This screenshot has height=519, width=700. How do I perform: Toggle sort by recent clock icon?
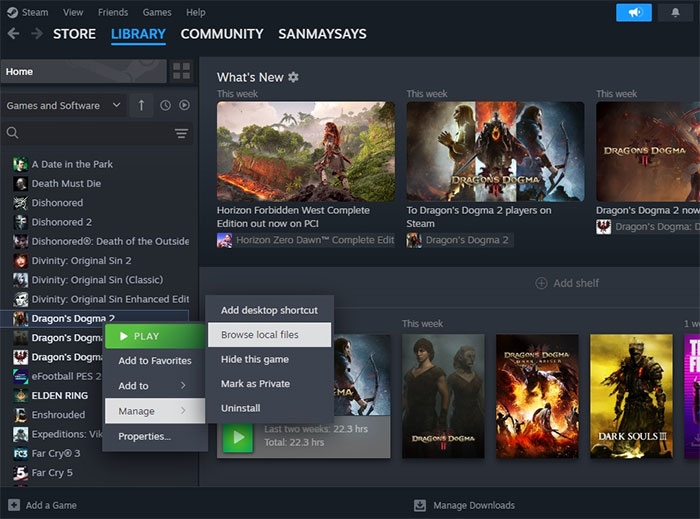point(165,105)
